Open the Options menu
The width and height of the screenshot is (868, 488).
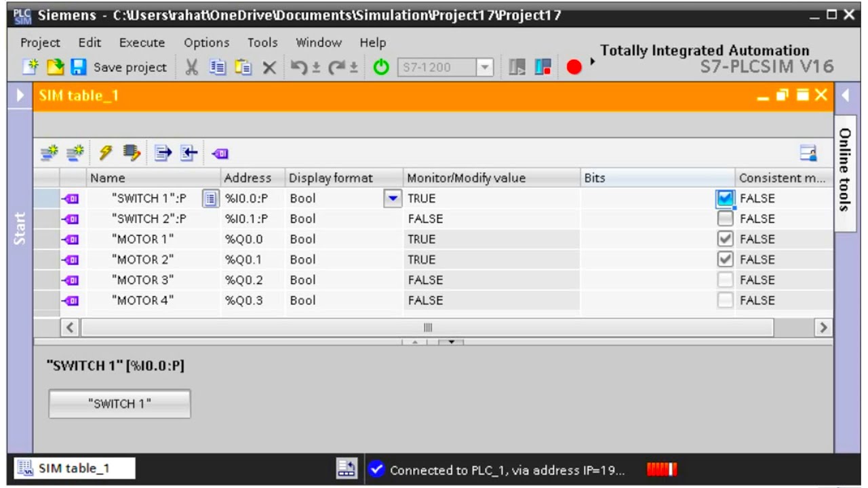click(x=206, y=43)
